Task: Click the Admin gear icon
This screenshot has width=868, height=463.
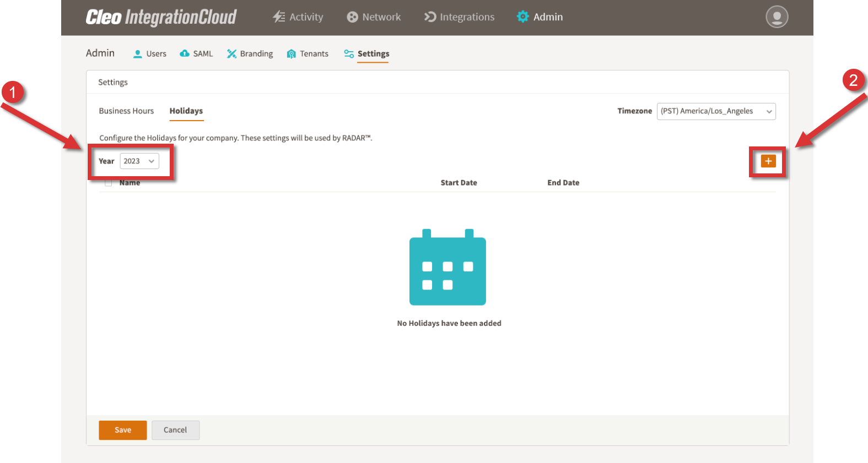Action: click(522, 17)
